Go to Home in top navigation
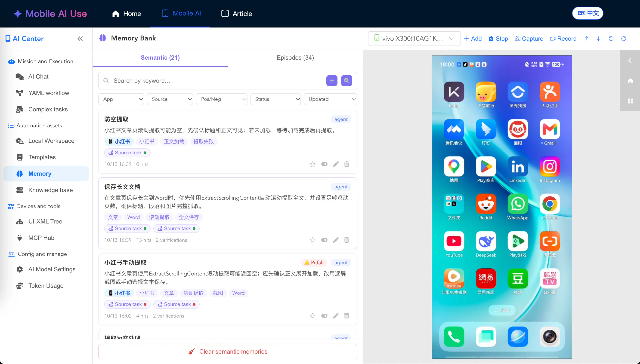Image resolution: width=640 pixels, height=364 pixels. (127, 13)
